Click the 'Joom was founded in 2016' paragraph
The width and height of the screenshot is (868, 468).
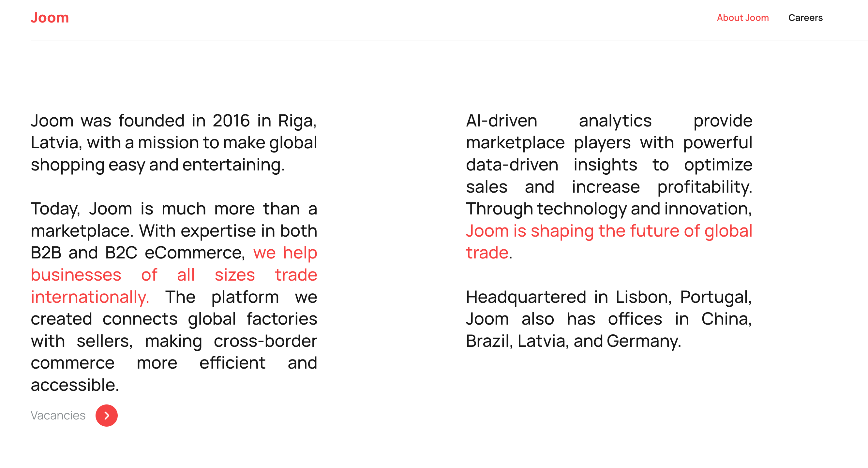click(174, 143)
